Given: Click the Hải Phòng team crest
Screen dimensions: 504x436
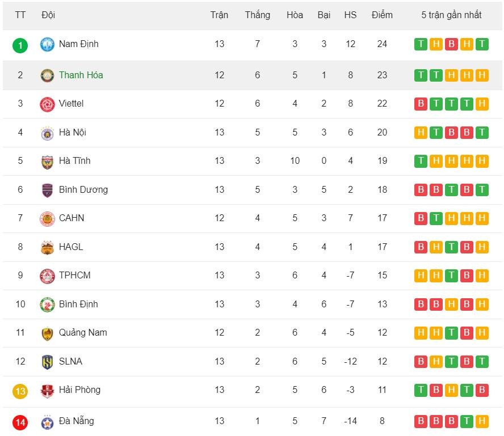Looking at the screenshot, I should 47,390.
